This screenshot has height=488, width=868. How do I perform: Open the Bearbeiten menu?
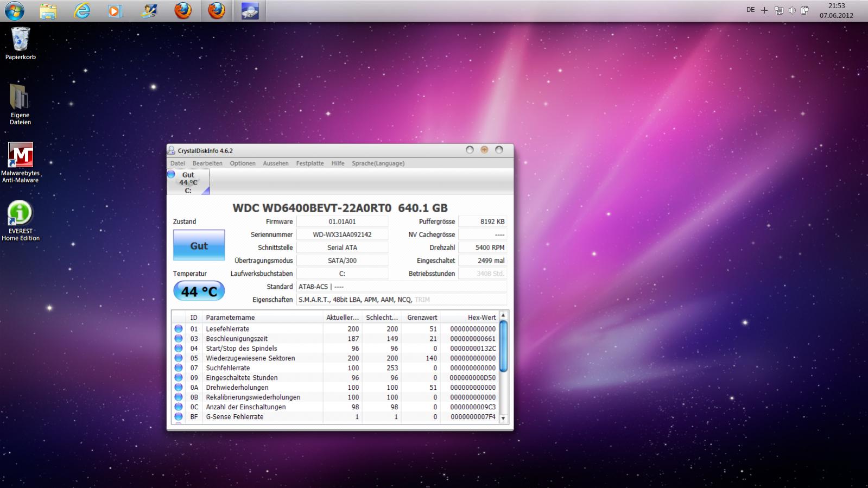207,163
